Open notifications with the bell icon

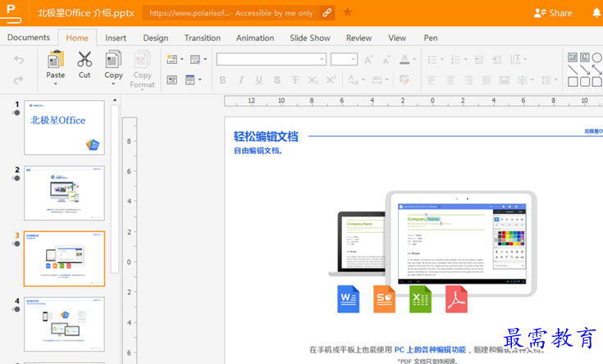(x=596, y=13)
